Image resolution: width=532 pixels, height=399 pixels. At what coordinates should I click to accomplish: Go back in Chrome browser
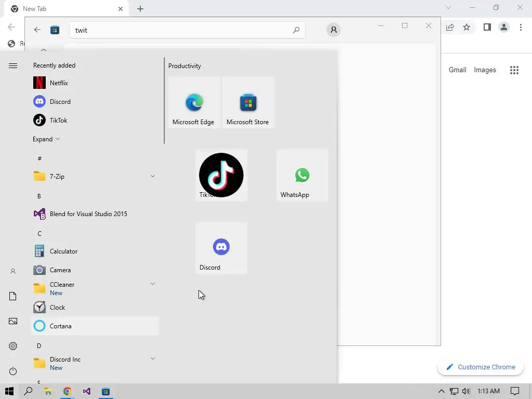pyautogui.click(x=11, y=27)
